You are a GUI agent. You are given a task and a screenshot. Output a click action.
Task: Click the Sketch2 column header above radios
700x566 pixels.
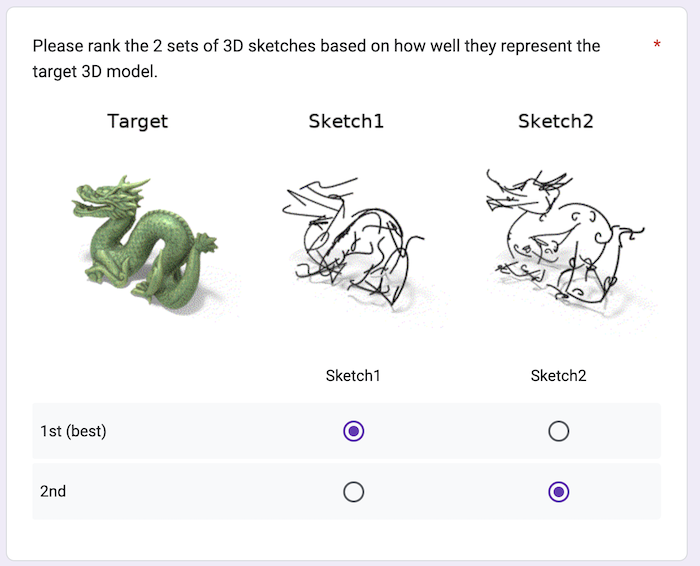coord(558,376)
